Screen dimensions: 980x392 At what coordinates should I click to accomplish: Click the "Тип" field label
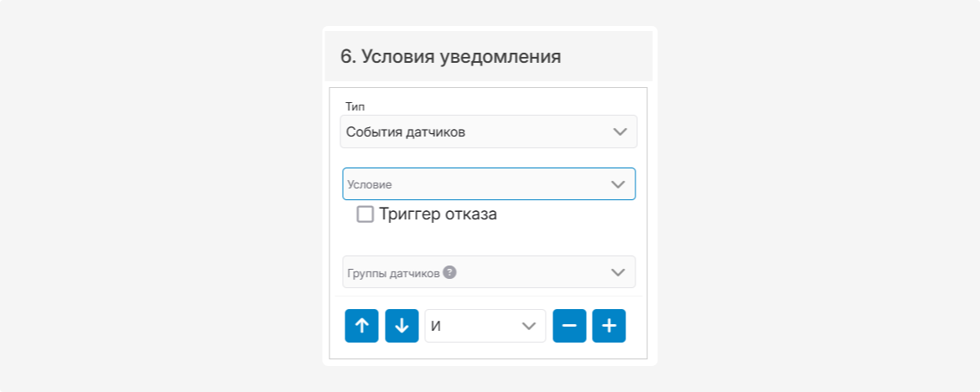[355, 107]
